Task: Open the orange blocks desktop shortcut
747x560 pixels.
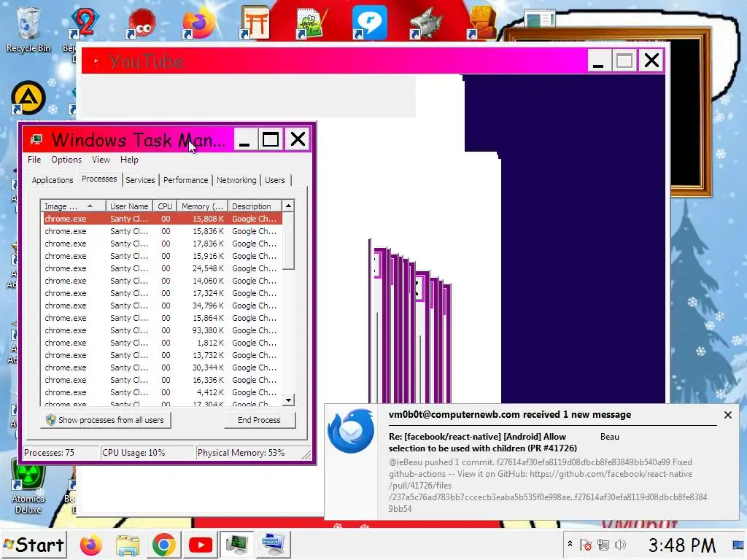Action: pyautogui.click(x=483, y=23)
